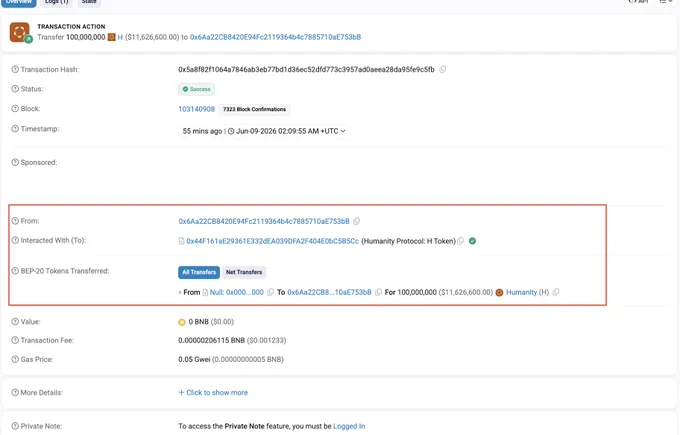Copy the Interacted With contract address
This screenshot has height=435, width=680.
click(461, 241)
